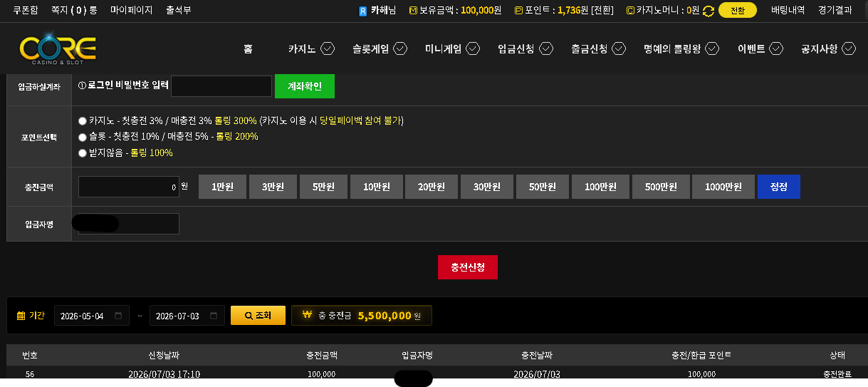Open the 입금신청 menu label
868x387 pixels.
point(516,48)
